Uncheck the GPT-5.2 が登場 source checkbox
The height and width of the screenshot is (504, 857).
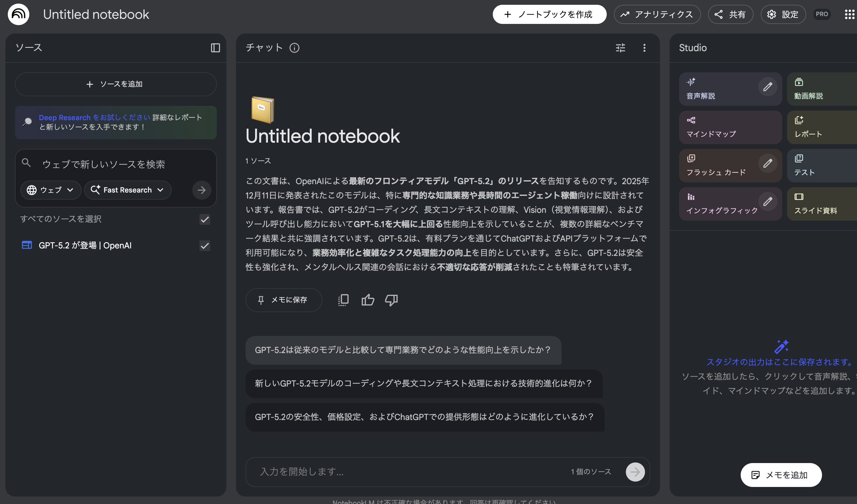click(205, 245)
